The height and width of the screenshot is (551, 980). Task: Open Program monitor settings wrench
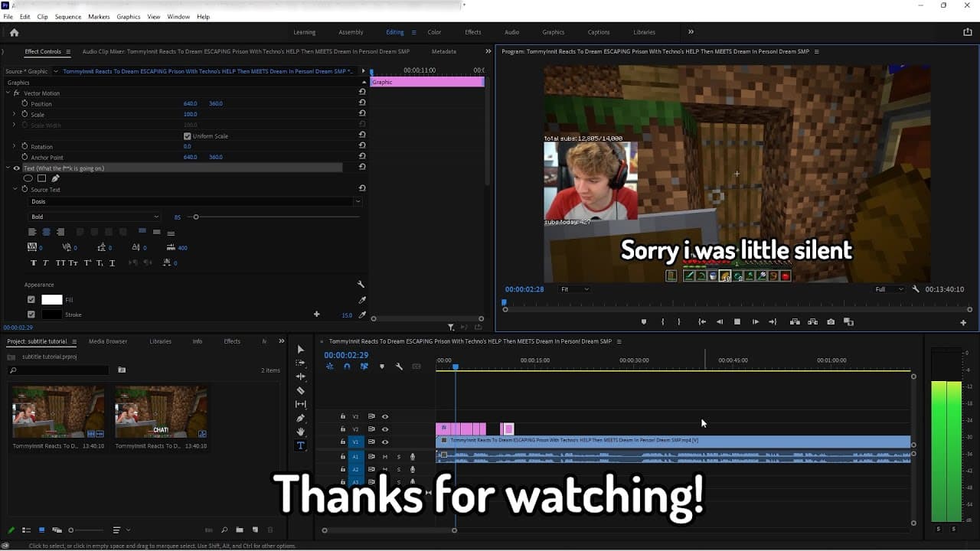click(916, 289)
